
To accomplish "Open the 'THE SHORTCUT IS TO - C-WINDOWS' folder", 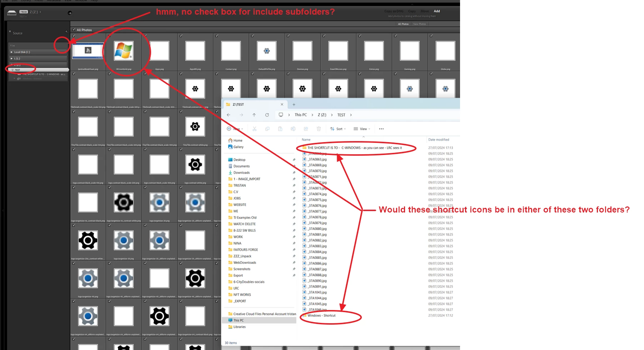I will [352, 148].
